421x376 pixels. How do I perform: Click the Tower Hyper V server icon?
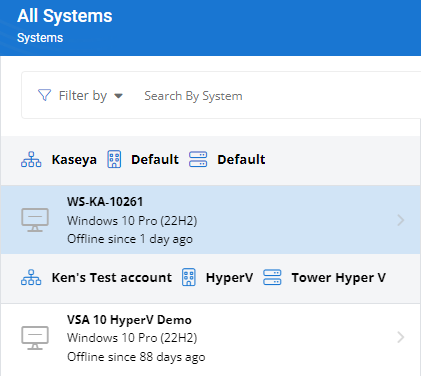point(272,277)
